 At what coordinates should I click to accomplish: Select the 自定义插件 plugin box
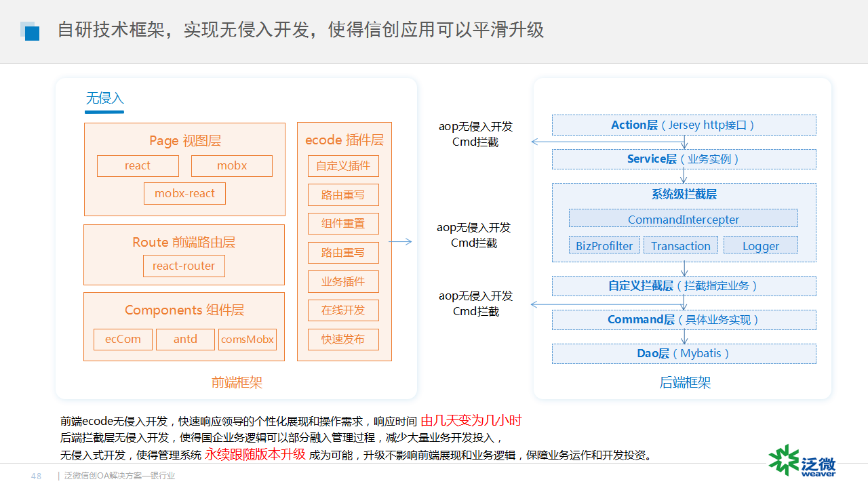tap(343, 166)
